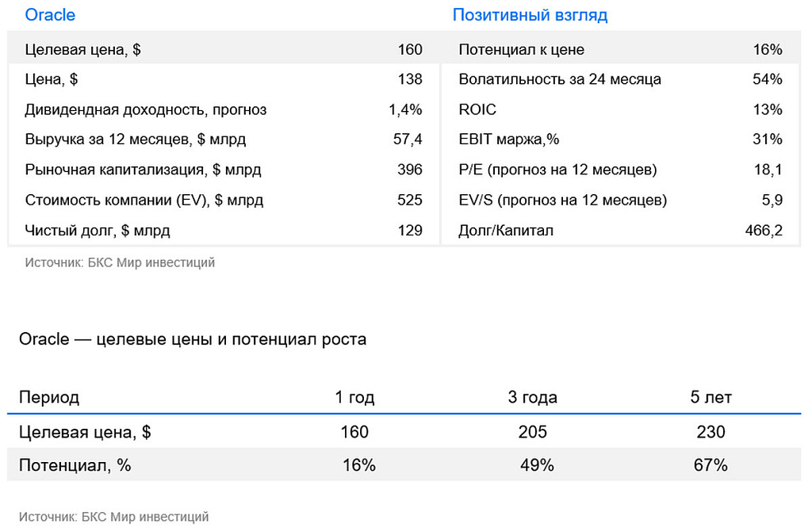Viewport: 812px width, 531px height.
Task: Click the Потенциал к цене value 16%
Action: [768, 50]
